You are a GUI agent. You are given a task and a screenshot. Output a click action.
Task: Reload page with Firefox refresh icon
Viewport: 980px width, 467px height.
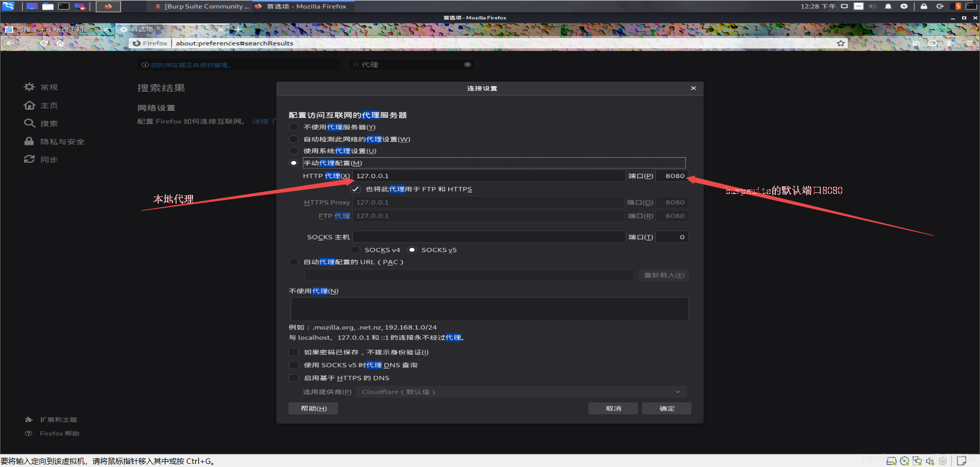tap(44, 43)
